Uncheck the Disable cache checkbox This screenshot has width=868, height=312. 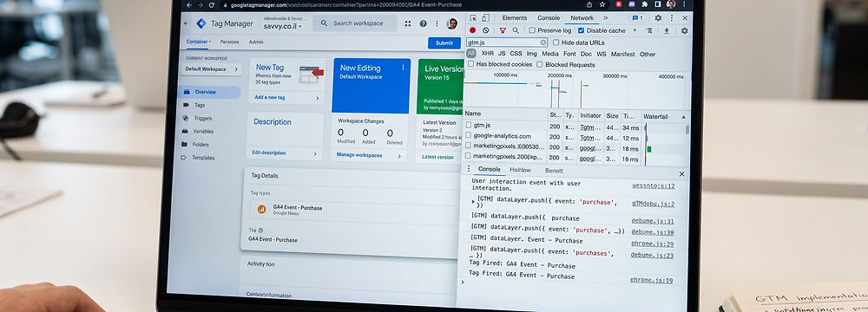click(x=582, y=30)
